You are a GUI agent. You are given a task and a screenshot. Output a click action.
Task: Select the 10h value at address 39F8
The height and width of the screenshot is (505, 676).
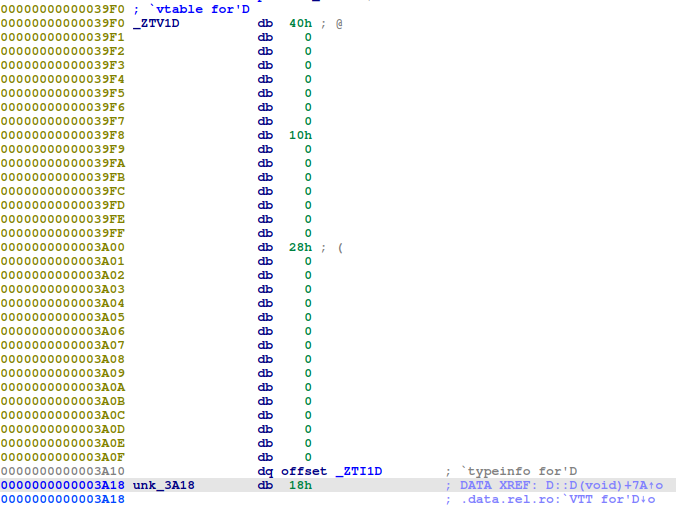point(300,135)
